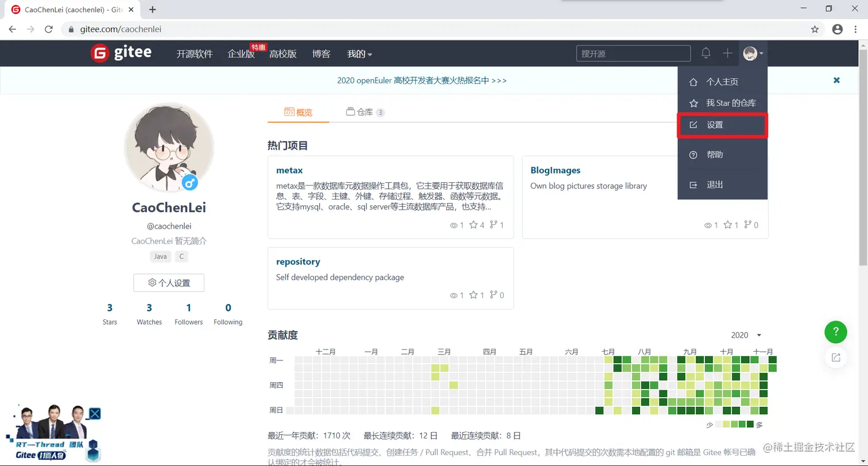Select 退出 from user menu
868x466 pixels.
click(x=722, y=184)
